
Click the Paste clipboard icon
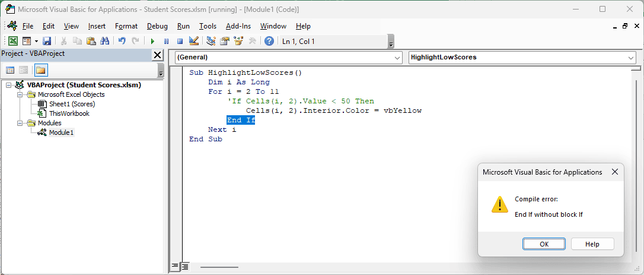pyautogui.click(x=91, y=41)
